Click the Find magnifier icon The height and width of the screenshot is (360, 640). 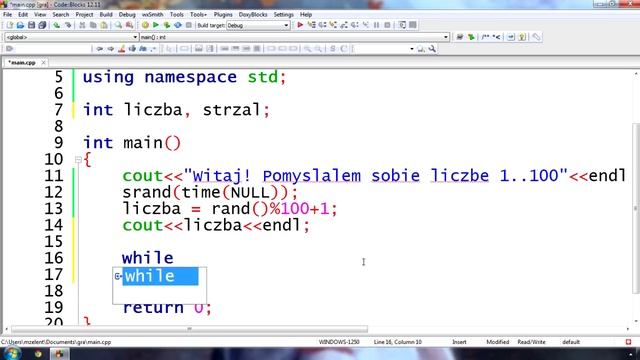tap(118, 25)
